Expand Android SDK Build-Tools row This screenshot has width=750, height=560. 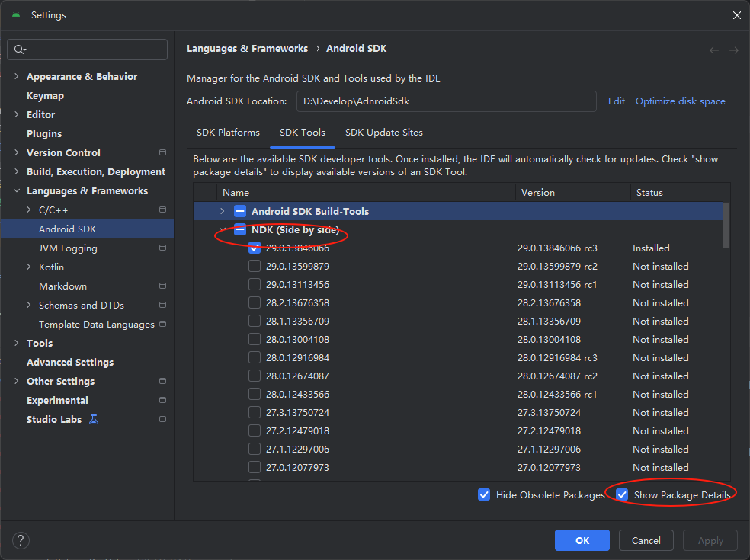pyautogui.click(x=223, y=211)
